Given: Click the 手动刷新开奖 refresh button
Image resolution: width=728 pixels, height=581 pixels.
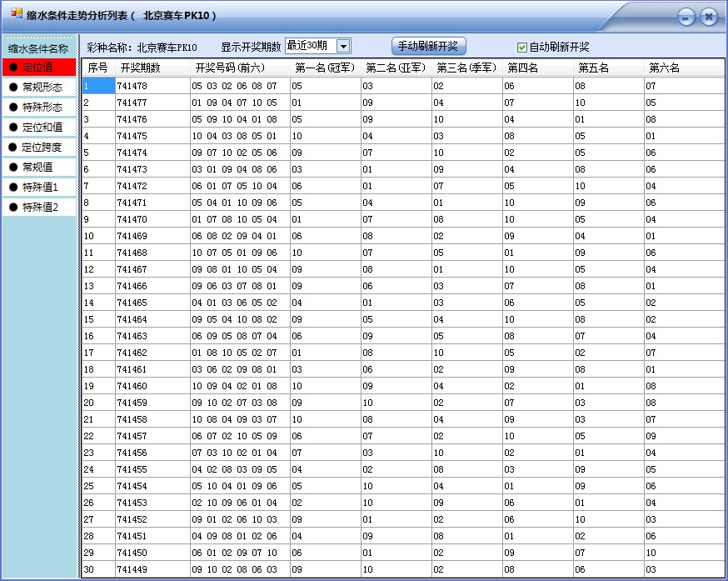Looking at the screenshot, I should (427, 45).
